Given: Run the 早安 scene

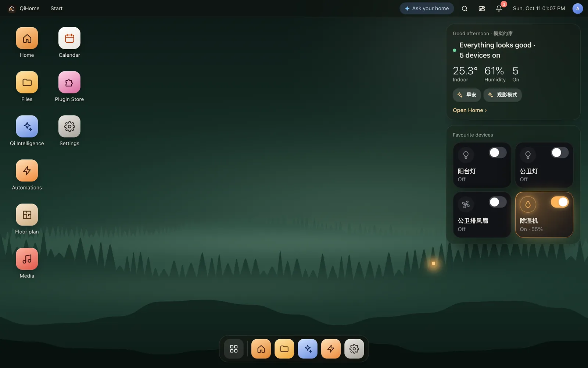Looking at the screenshot, I should 467,95.
